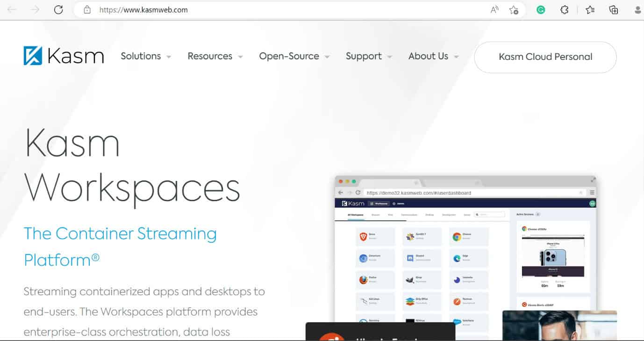Image resolution: width=644 pixels, height=341 pixels.
Task: Click the iPhone session thumbnail in preview
Action: point(553,256)
